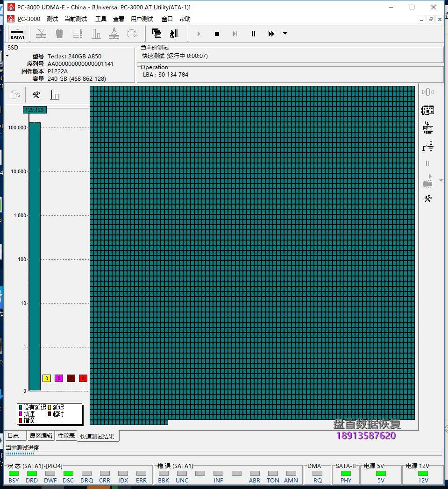Click the greyed export icon above graph
The image size is (448, 489).
(x=15, y=94)
